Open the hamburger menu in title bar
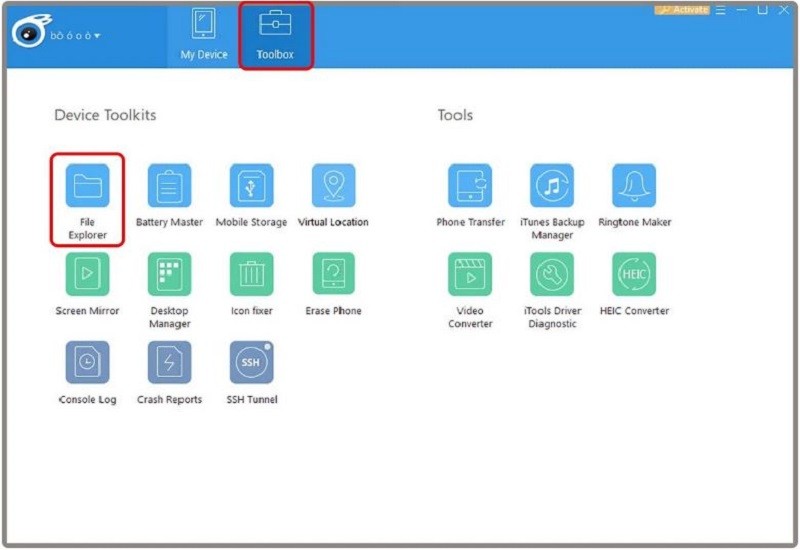The width and height of the screenshot is (800, 550). pyautogui.click(x=720, y=10)
